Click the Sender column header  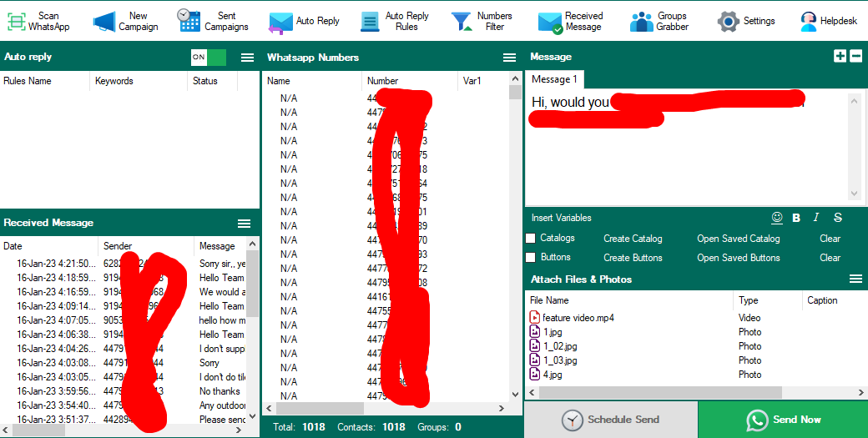(x=146, y=246)
